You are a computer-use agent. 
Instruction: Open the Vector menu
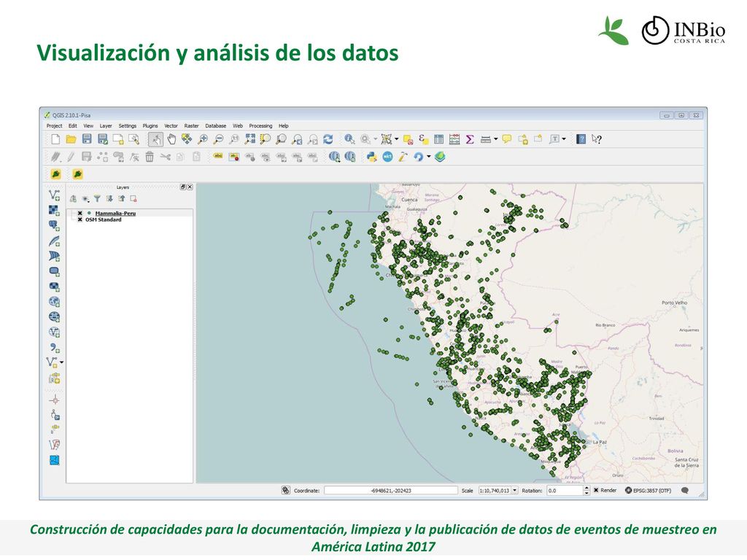pos(171,125)
